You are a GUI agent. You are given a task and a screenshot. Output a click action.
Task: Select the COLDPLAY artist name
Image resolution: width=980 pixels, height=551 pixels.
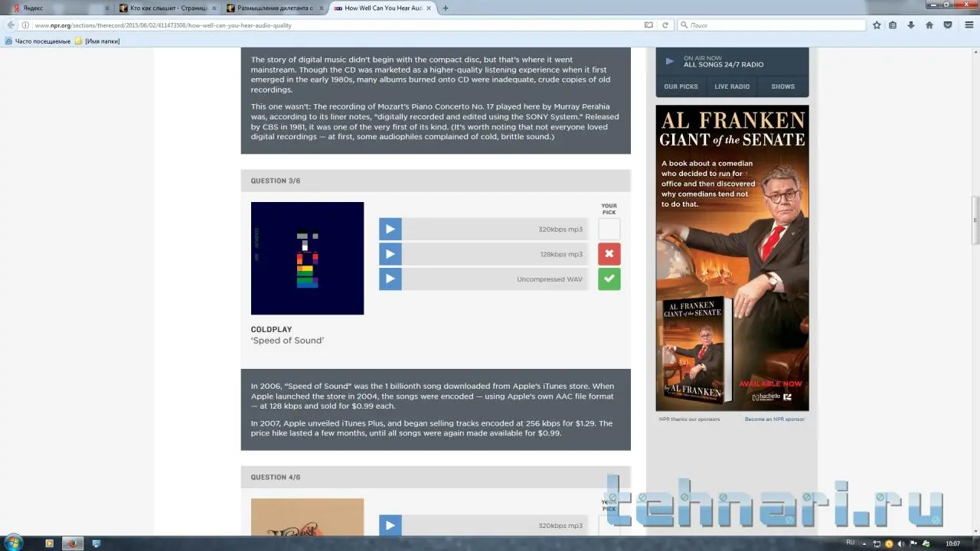pos(271,330)
